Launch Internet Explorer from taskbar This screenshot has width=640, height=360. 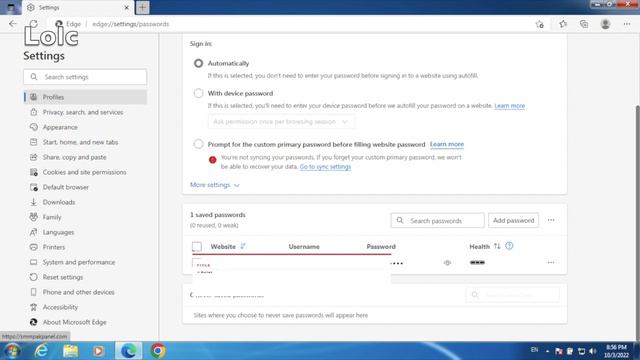pos(41,351)
